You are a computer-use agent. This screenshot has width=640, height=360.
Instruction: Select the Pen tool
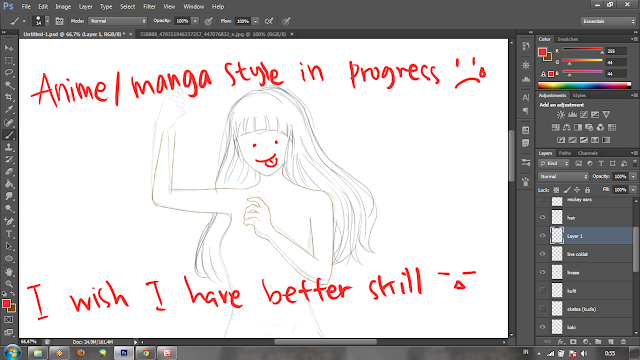coord(9,222)
